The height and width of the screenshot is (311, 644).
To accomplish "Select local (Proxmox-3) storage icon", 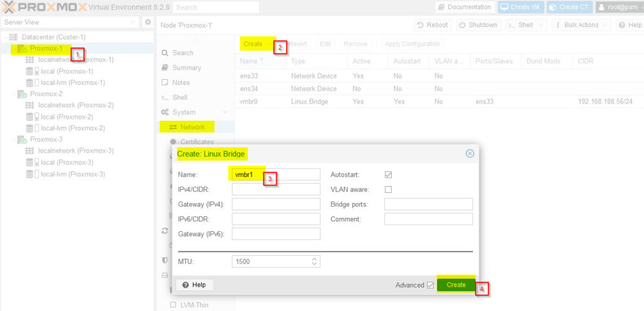I will pos(32,163).
